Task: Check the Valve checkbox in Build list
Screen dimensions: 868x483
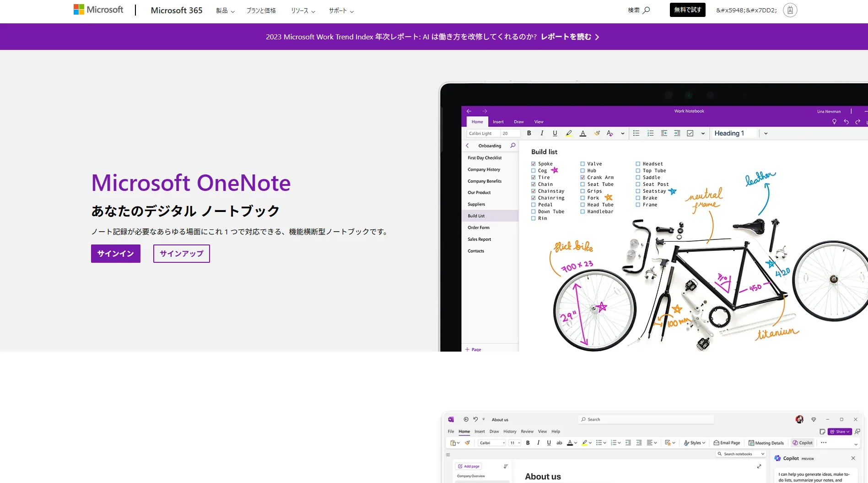Action: (x=582, y=163)
